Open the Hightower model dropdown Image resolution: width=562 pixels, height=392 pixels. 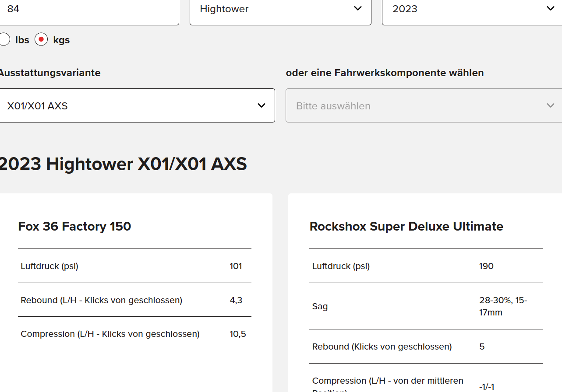272,9
